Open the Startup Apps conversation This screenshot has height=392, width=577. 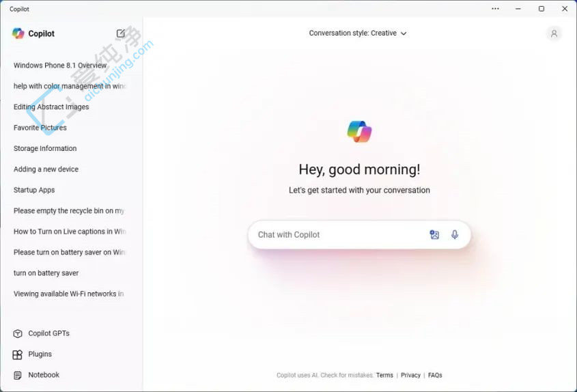[34, 190]
